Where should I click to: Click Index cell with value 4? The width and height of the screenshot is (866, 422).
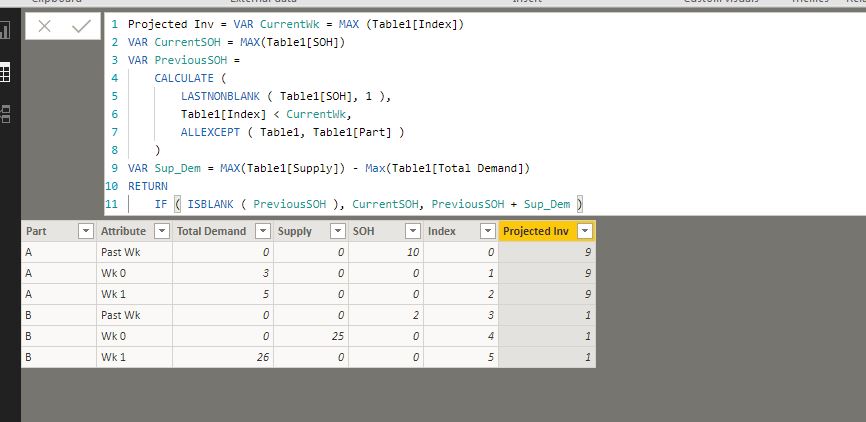(461, 336)
